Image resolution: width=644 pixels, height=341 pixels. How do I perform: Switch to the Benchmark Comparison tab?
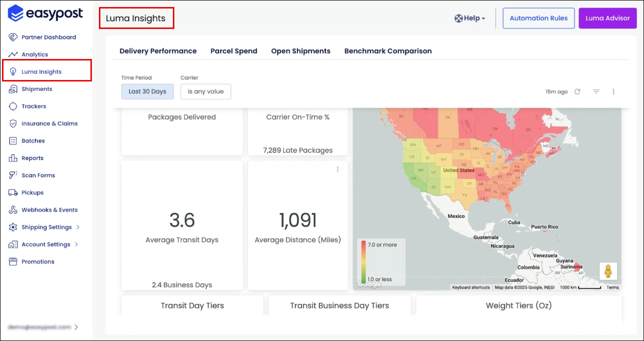(x=388, y=51)
